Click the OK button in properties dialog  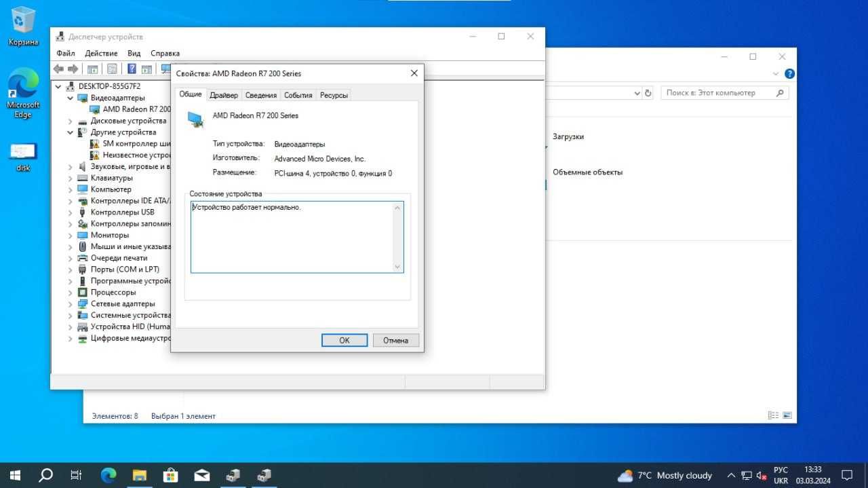(x=344, y=340)
